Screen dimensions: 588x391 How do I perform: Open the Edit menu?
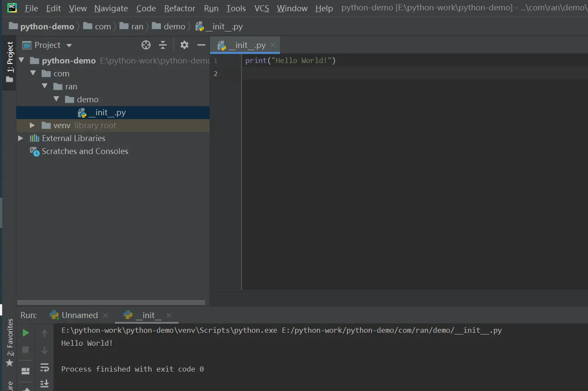point(54,8)
